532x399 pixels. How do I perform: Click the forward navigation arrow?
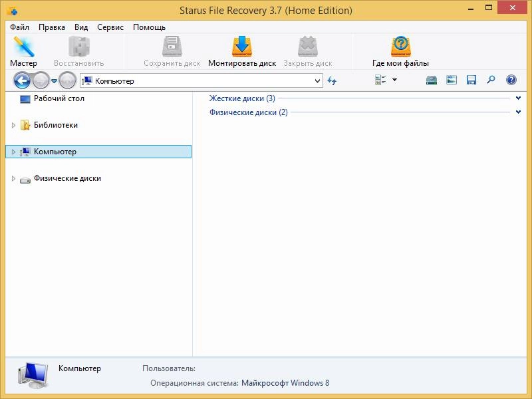click(41, 80)
